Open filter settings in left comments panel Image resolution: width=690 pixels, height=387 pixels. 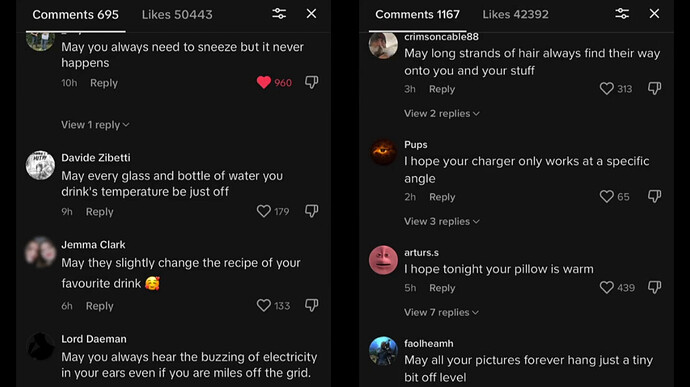point(279,14)
